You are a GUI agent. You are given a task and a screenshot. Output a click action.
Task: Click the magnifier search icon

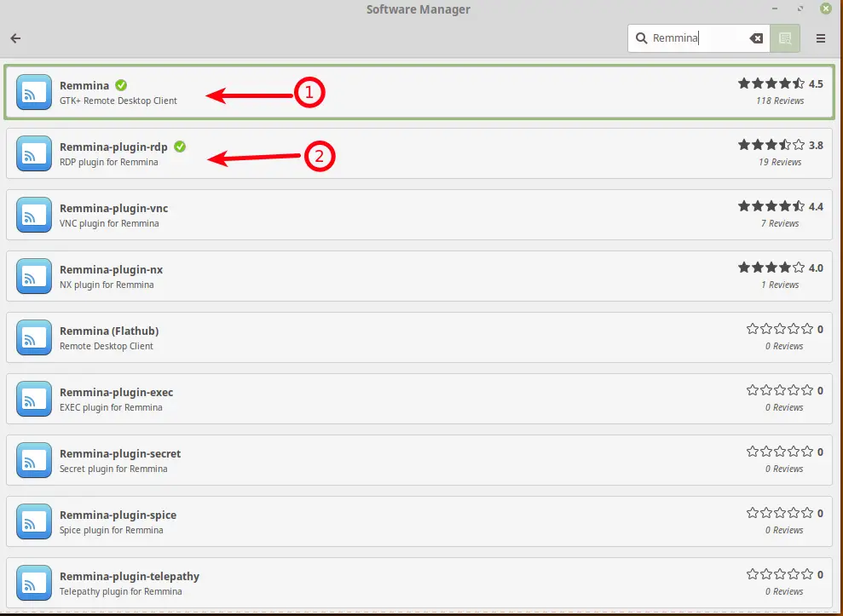(641, 38)
